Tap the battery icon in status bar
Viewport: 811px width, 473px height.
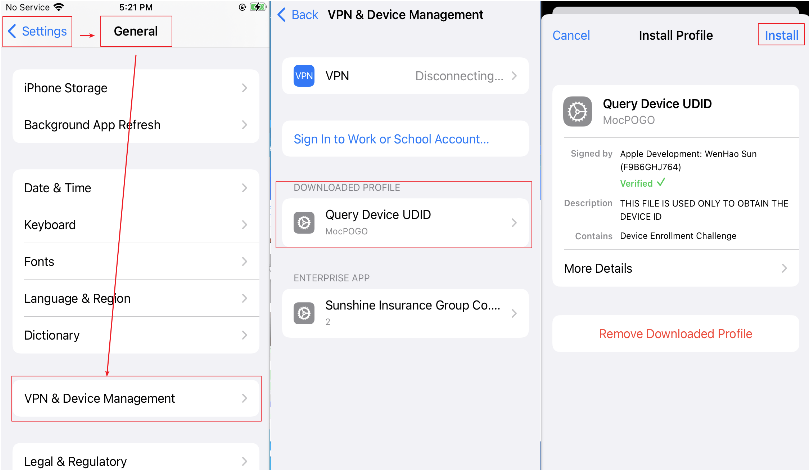(256, 7)
